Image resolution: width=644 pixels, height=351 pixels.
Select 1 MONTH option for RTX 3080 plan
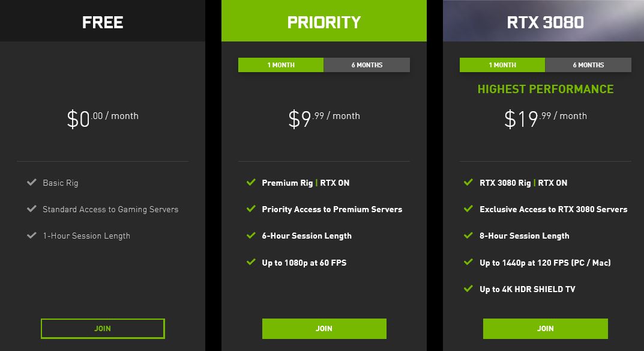click(502, 65)
